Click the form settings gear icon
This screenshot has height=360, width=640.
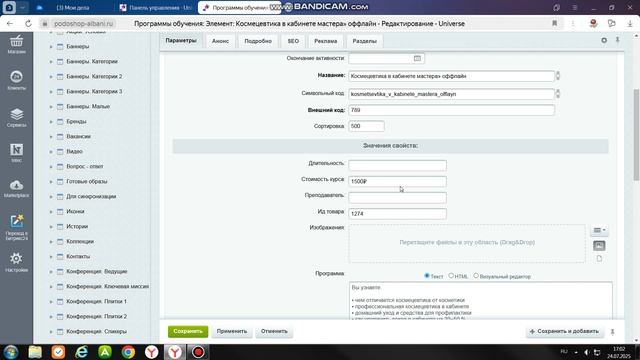604,40
